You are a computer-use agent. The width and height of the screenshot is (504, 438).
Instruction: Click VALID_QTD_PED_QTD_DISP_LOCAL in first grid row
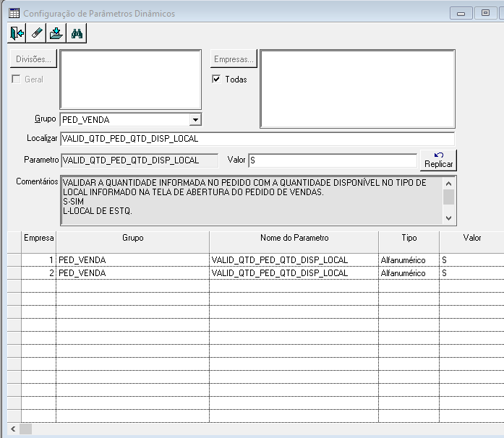pyautogui.click(x=294, y=260)
